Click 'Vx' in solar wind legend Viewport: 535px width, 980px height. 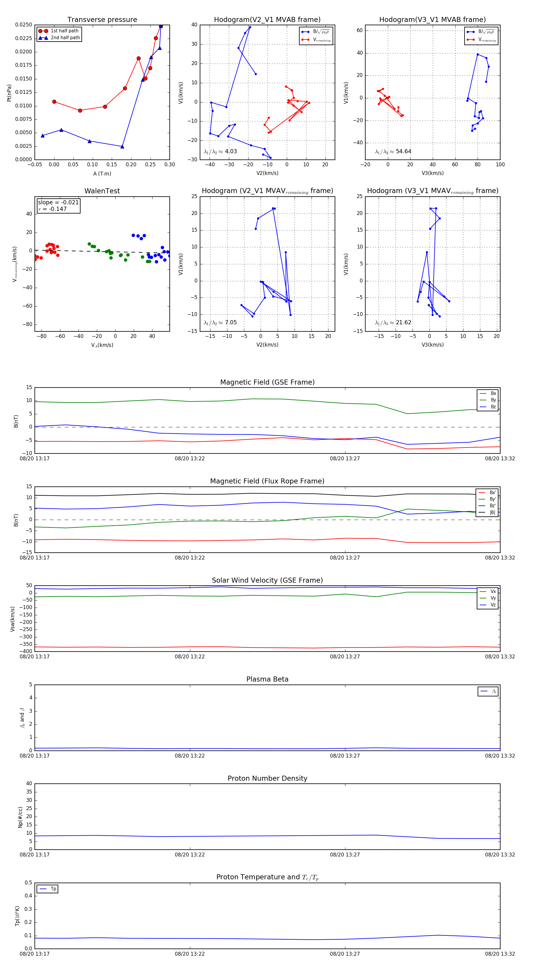tap(493, 592)
